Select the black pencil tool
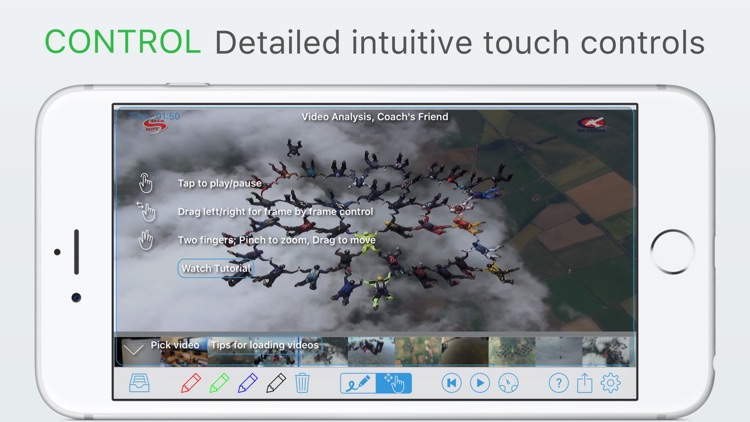Image resolution: width=750 pixels, height=422 pixels. point(276,383)
